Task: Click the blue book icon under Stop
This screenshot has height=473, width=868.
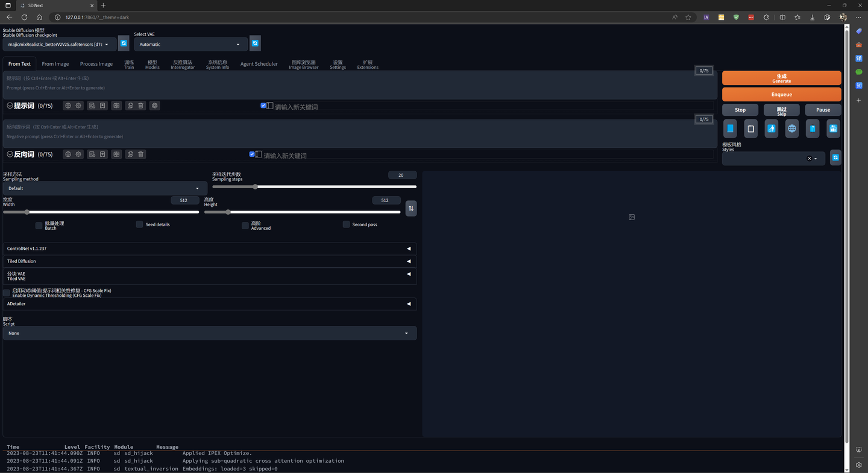Action: [730, 129]
